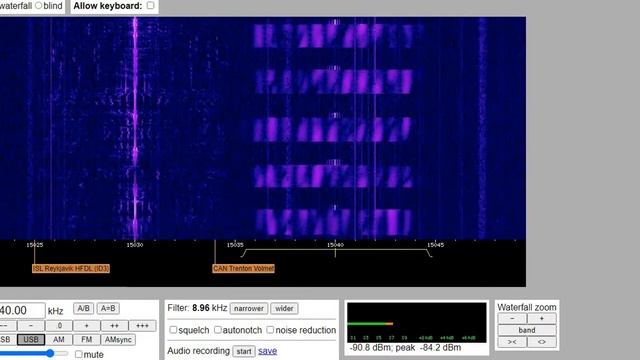Check the mute box
Viewport: 640px width, 360px height.
pos(78,354)
